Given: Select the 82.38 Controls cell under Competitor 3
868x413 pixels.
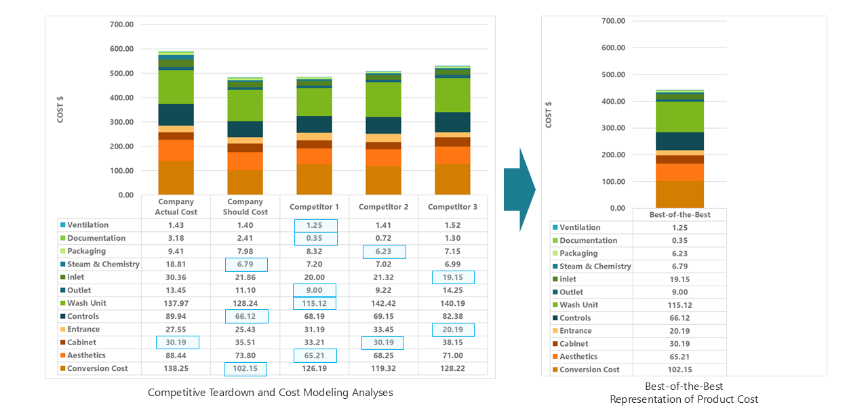Looking at the screenshot, I should point(453,316).
